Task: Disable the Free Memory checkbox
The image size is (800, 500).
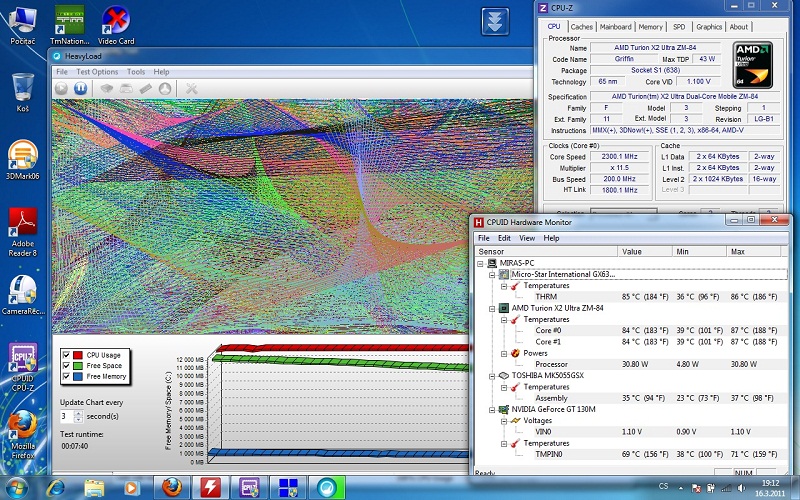Action: (x=67, y=377)
